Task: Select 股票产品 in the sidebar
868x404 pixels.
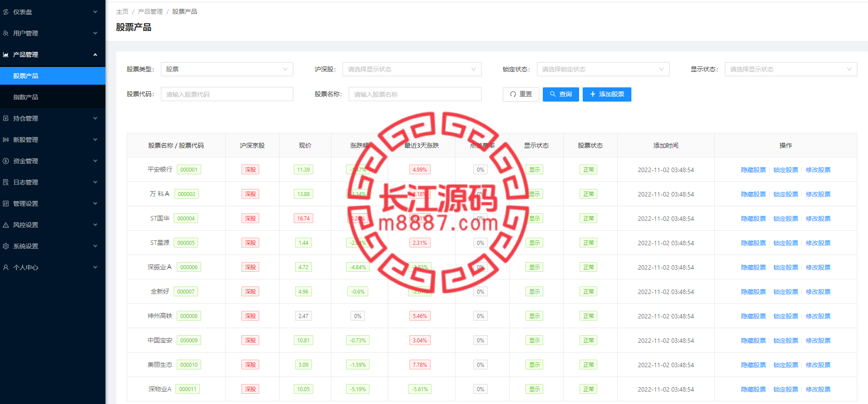Action: click(x=53, y=76)
